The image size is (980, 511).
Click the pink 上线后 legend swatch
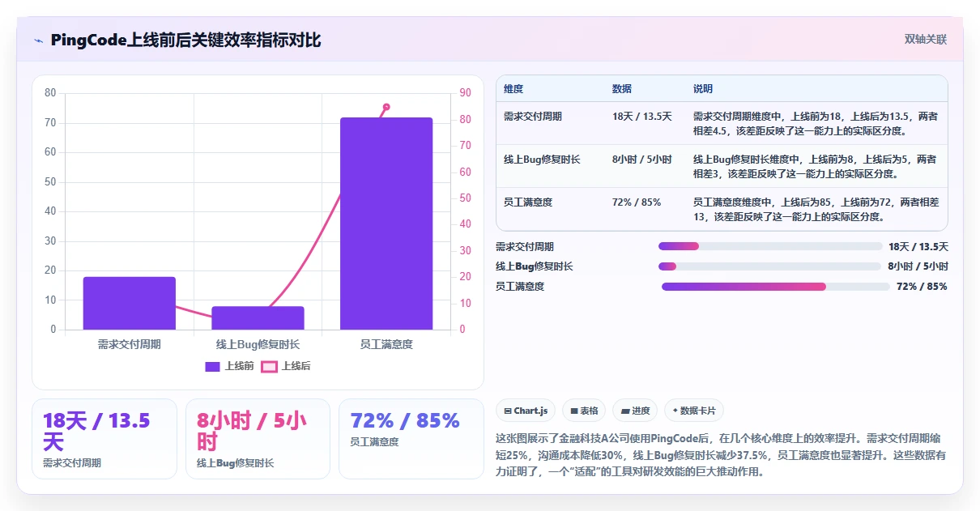pyautogui.click(x=269, y=367)
